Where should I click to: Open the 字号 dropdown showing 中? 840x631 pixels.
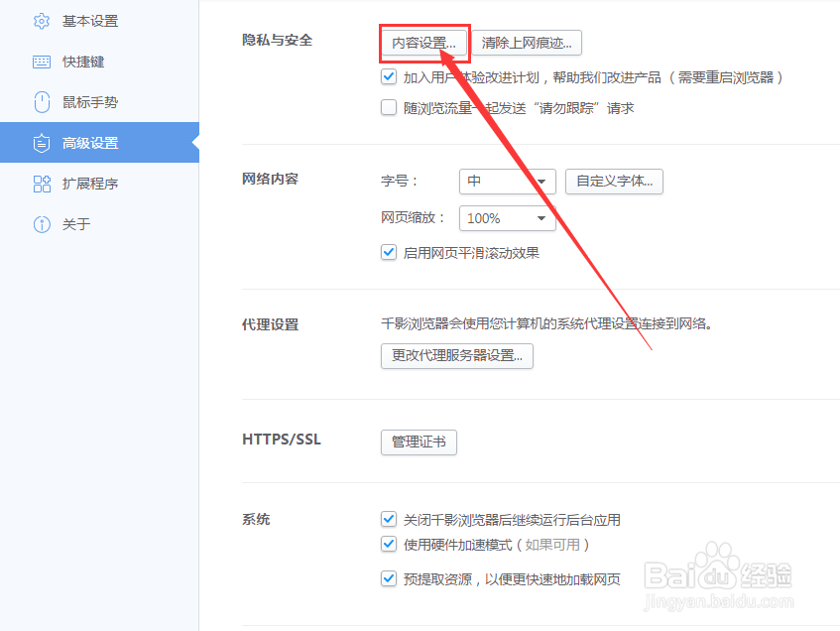click(x=507, y=182)
